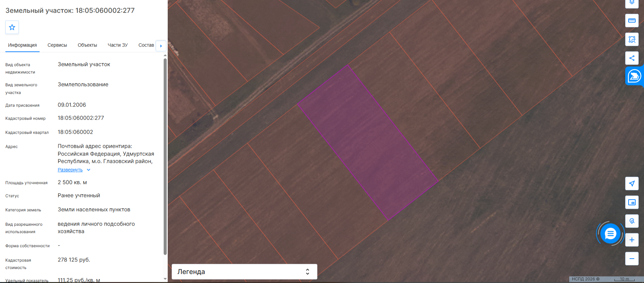This screenshot has width=644, height=283.
Task: Zoom in with the plus button
Action: 632,240
